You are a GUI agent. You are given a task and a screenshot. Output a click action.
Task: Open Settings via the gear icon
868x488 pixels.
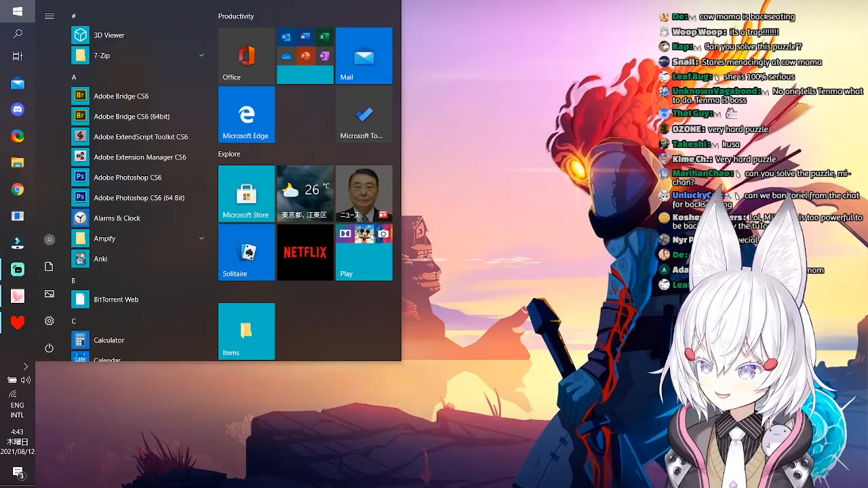50,321
